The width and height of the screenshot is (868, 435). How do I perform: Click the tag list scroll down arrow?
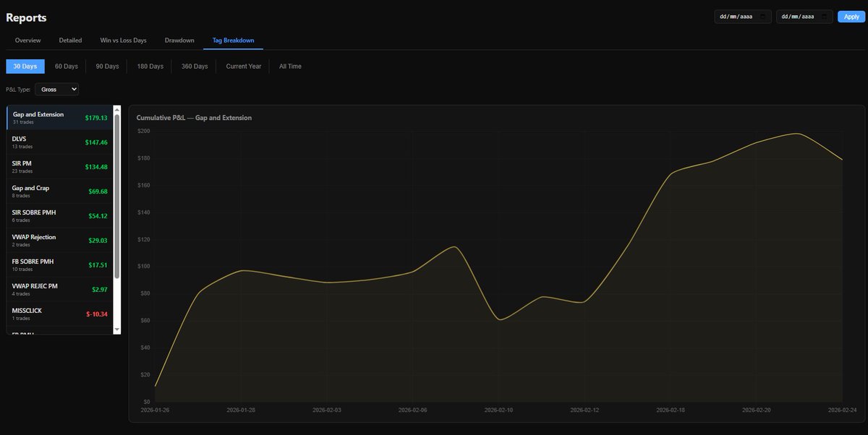click(x=117, y=330)
